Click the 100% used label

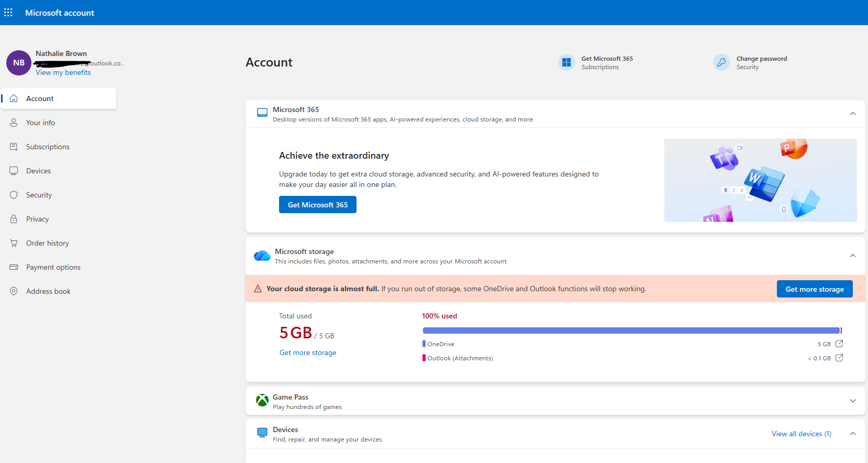click(x=439, y=316)
